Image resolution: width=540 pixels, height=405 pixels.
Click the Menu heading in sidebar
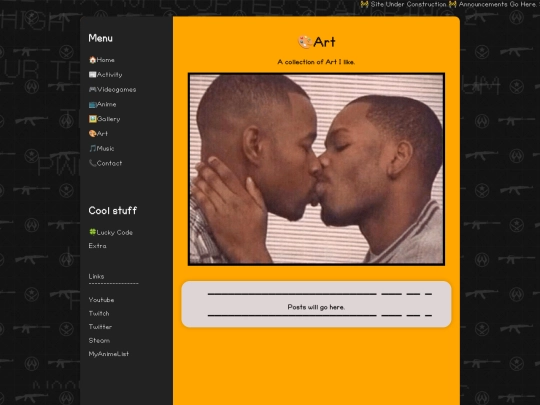click(x=101, y=38)
